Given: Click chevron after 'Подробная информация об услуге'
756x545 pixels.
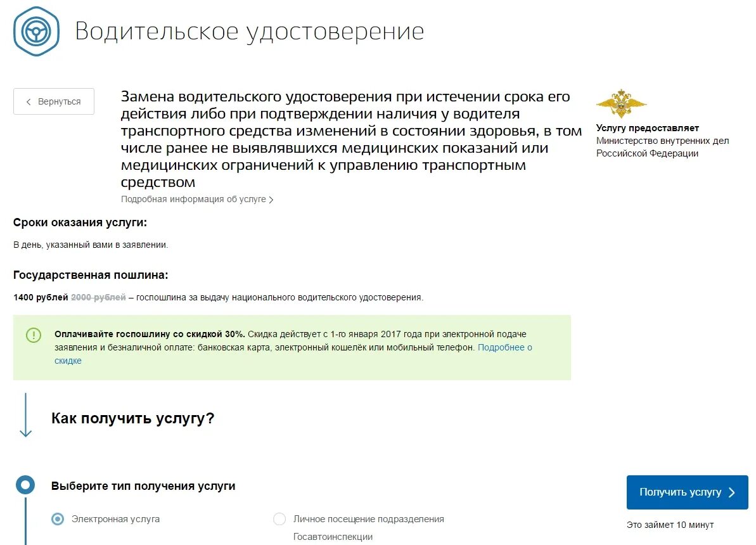Looking at the screenshot, I should (272, 199).
